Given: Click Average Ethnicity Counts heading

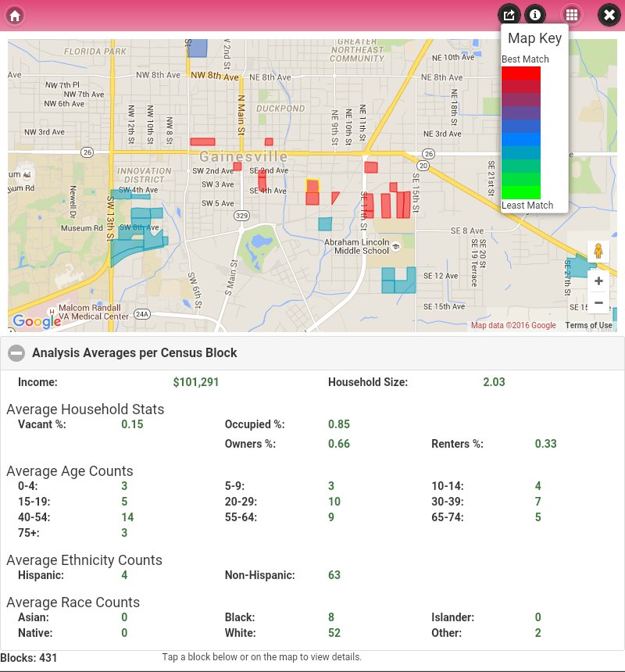Looking at the screenshot, I should [x=84, y=560].
